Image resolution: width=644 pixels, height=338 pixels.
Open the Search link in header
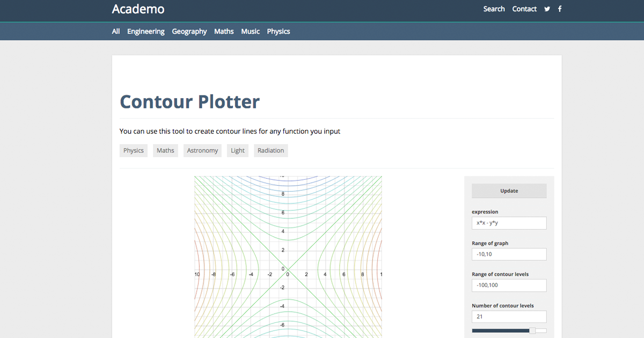pyautogui.click(x=494, y=9)
